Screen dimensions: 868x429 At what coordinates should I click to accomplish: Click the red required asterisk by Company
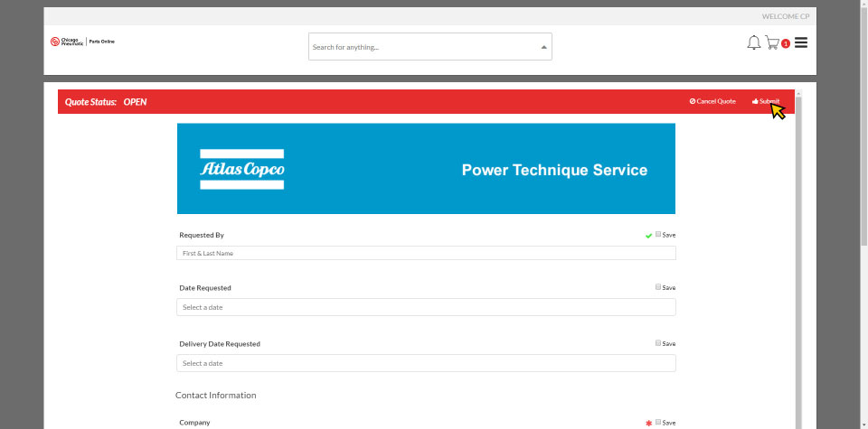[x=649, y=424]
